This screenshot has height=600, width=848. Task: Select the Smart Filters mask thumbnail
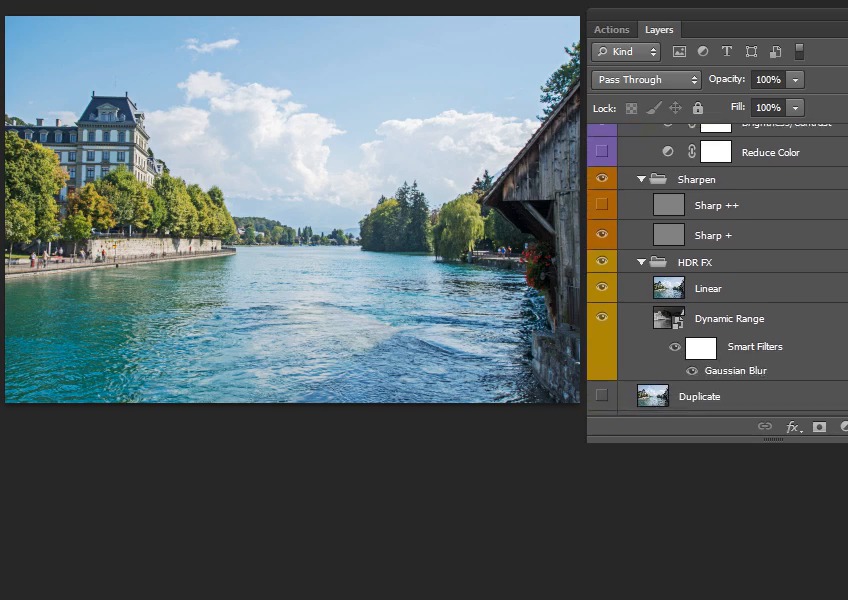[701, 348]
